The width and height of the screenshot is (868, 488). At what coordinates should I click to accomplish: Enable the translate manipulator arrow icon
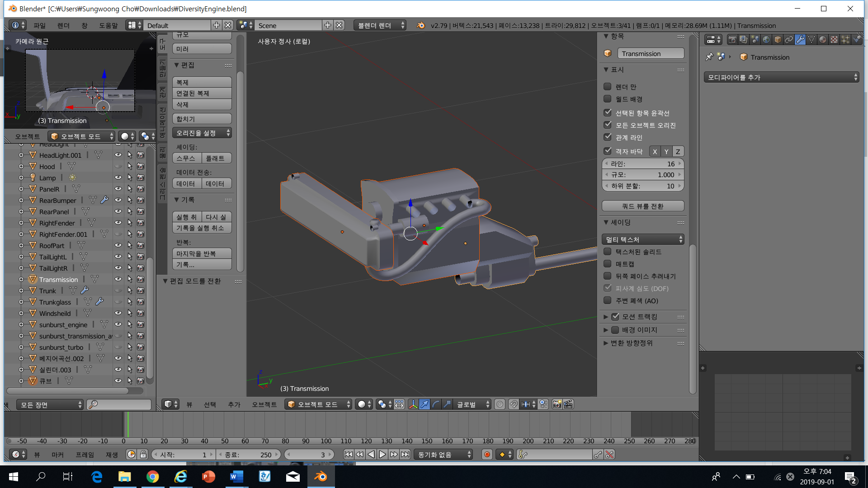[x=425, y=404]
